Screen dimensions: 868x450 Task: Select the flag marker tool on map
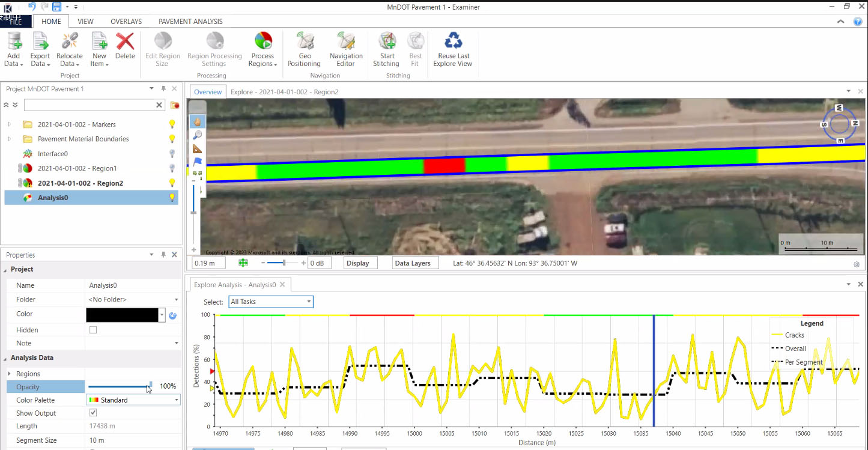pyautogui.click(x=197, y=162)
